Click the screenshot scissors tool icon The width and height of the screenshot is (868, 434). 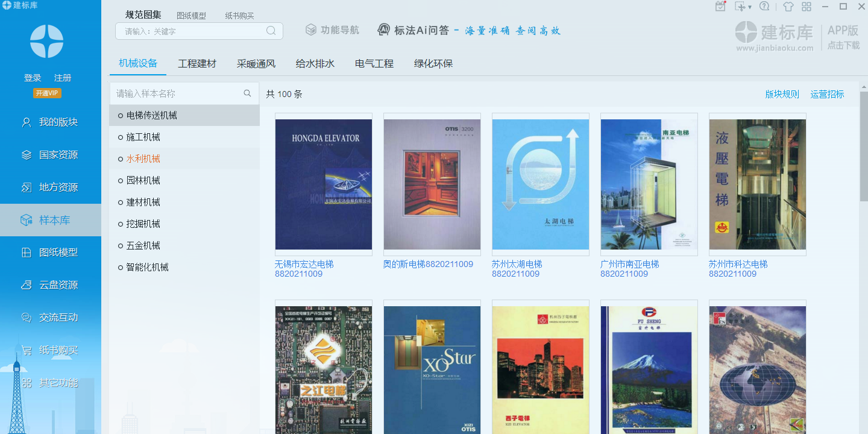coord(740,7)
